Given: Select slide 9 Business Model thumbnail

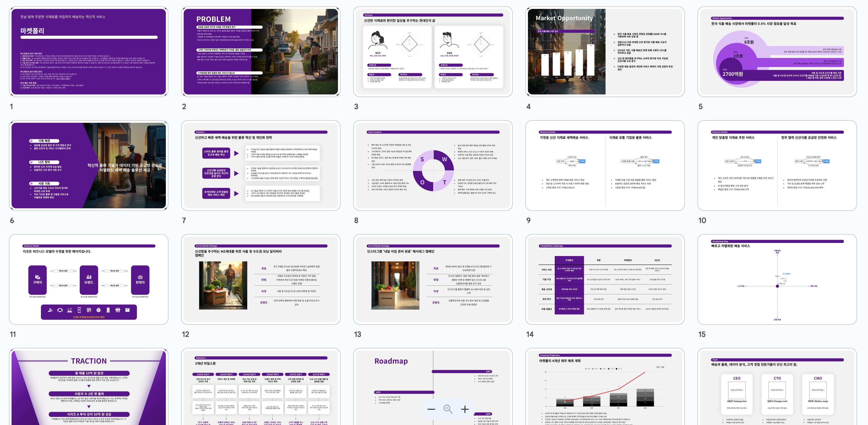Looking at the screenshot, I should [605, 165].
